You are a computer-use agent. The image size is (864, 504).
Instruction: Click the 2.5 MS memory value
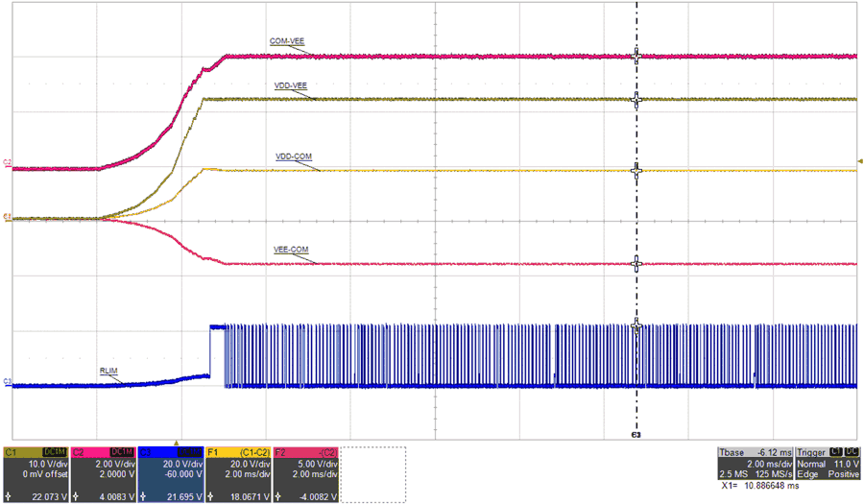coord(732,474)
